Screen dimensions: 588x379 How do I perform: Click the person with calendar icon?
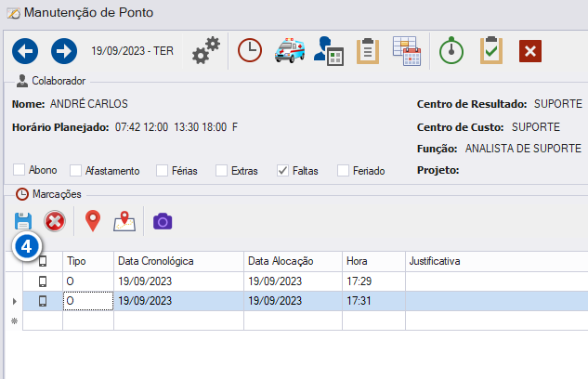[329, 51]
